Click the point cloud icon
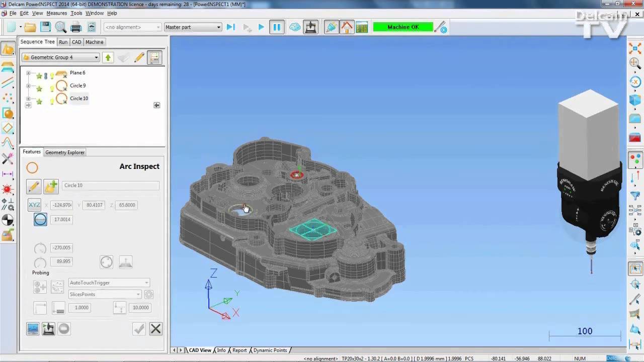 pos(295,27)
